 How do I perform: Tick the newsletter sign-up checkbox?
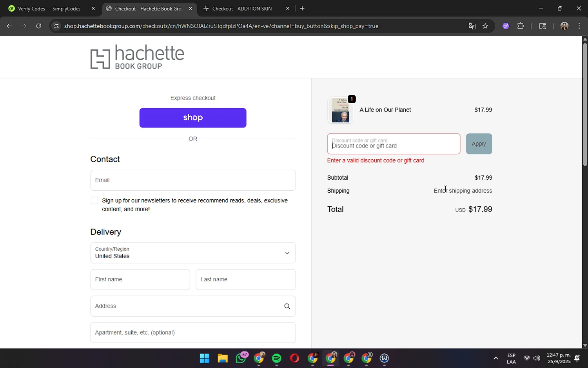click(94, 200)
